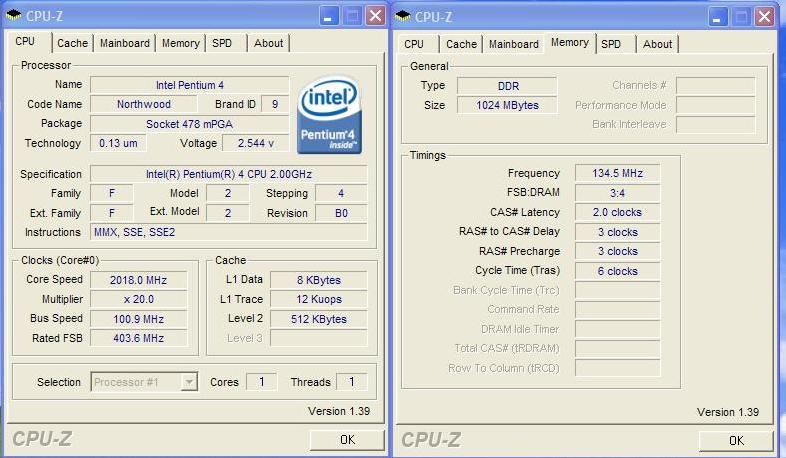Select Mainboard tab in right window
Screen dimensions: 786x458
pos(514,44)
